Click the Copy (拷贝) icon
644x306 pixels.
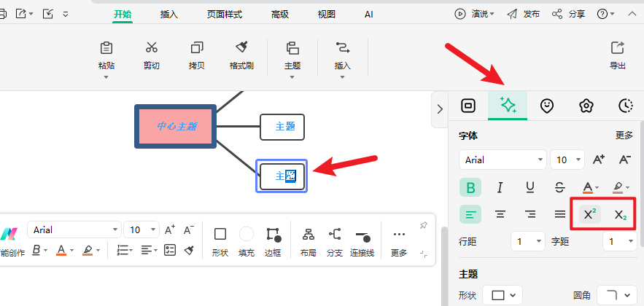(x=197, y=49)
